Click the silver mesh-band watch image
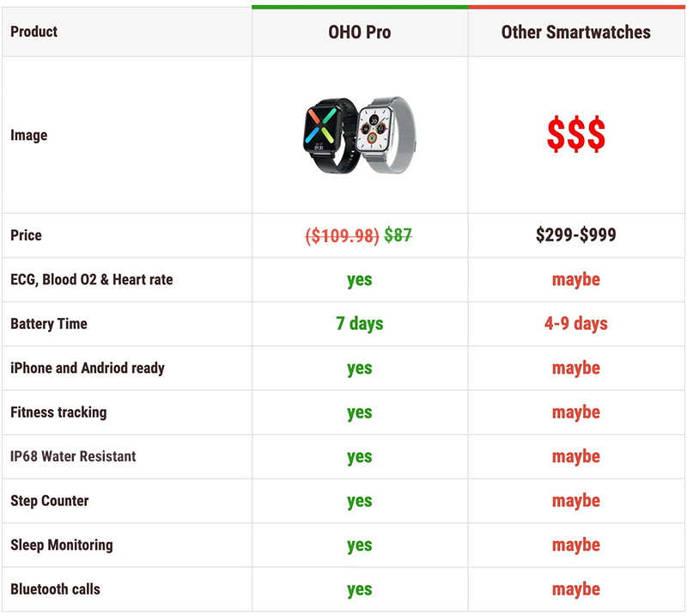 click(x=386, y=135)
